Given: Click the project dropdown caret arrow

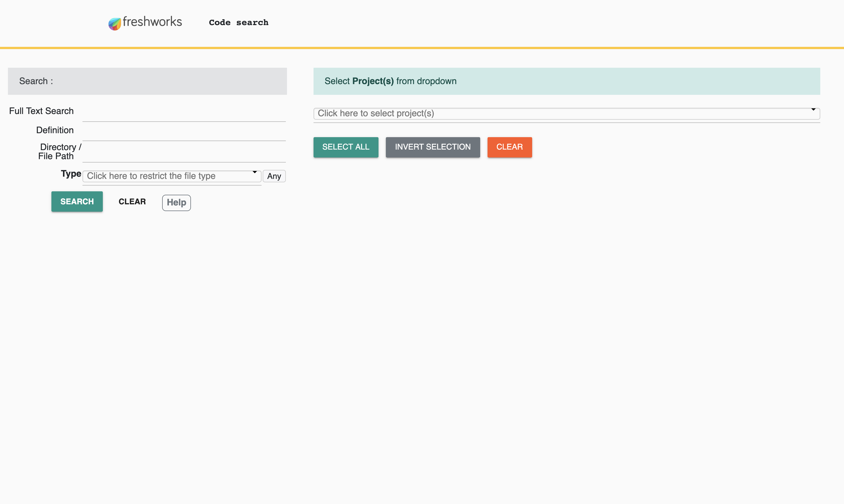Looking at the screenshot, I should click(813, 109).
